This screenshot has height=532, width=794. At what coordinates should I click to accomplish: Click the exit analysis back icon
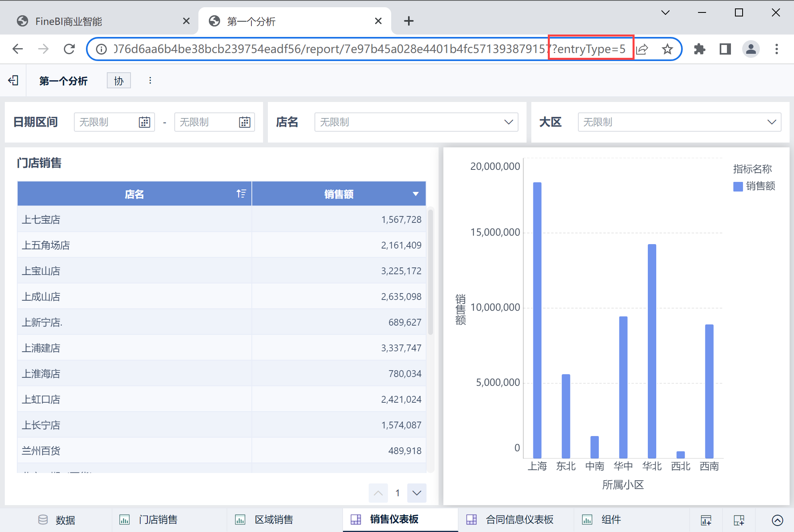[x=13, y=81]
